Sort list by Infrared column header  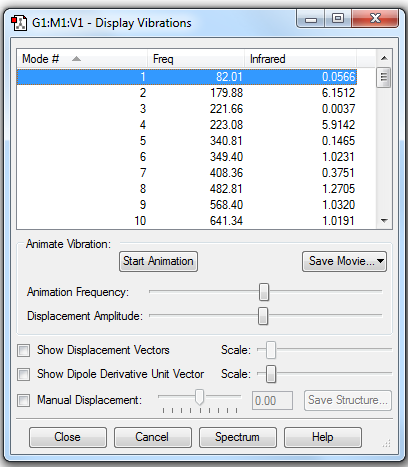(x=300, y=59)
